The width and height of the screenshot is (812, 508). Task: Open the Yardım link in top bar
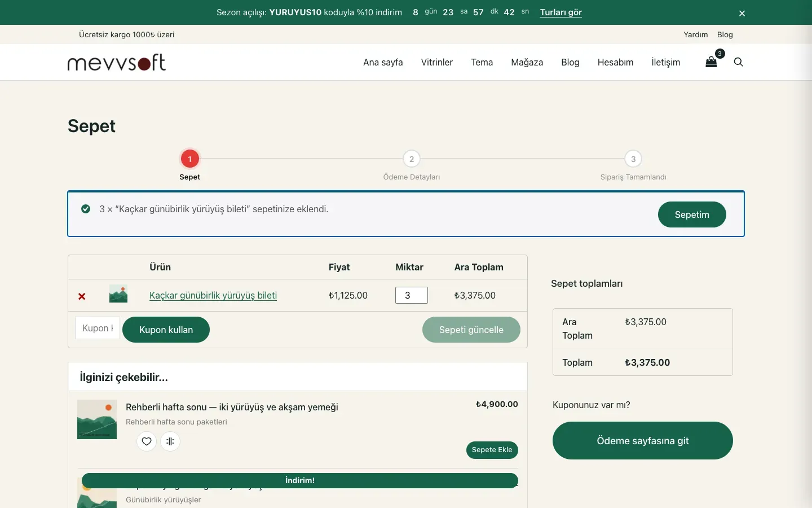tap(695, 34)
